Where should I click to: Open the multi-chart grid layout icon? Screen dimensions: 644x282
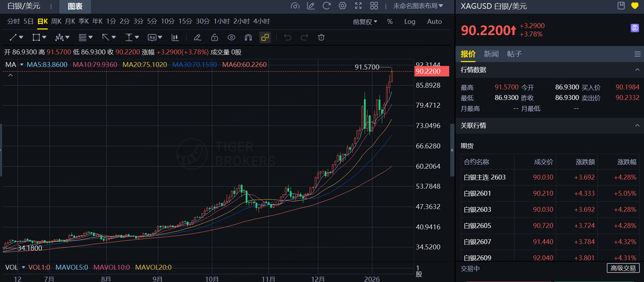pyautogui.click(x=374, y=6)
